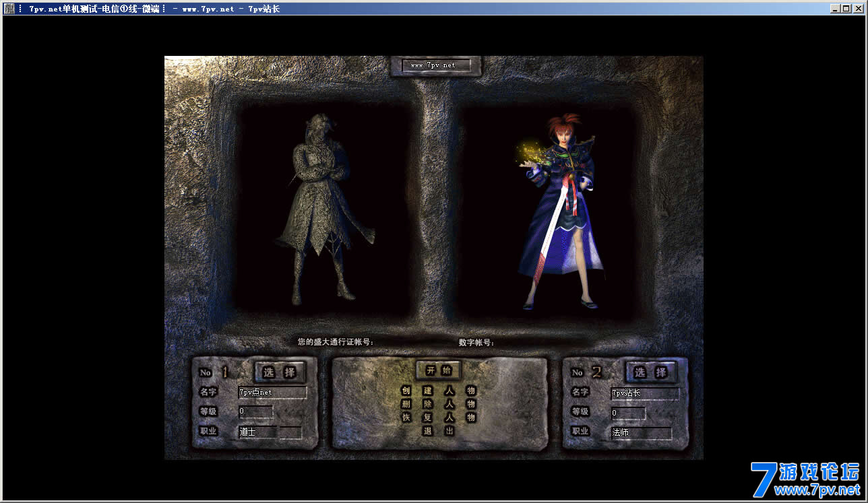Click the class field showing 道士
This screenshot has width=868, height=503.
click(257, 432)
